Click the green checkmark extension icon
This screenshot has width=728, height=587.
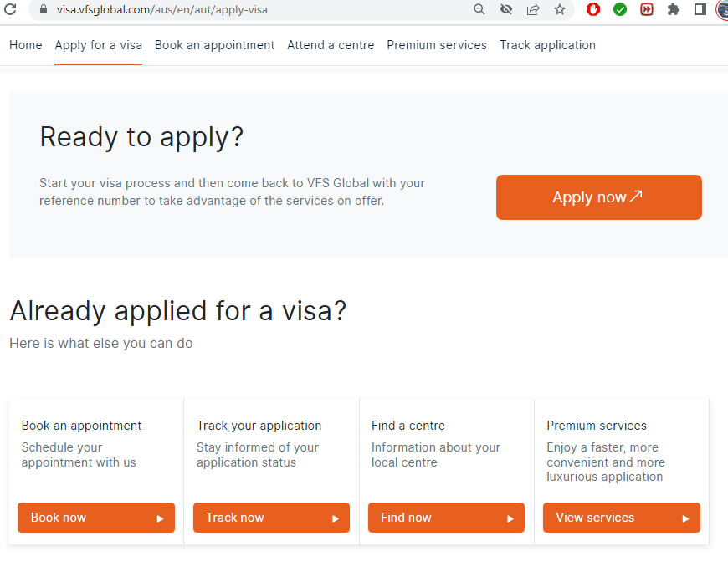point(620,10)
